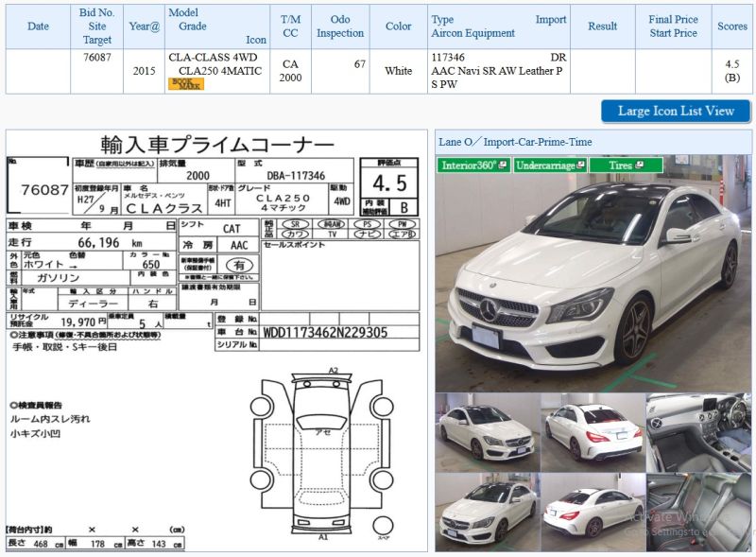Click the auction sheet chassis number WDD1173462N229305
The image size is (756, 557).
pos(325,332)
